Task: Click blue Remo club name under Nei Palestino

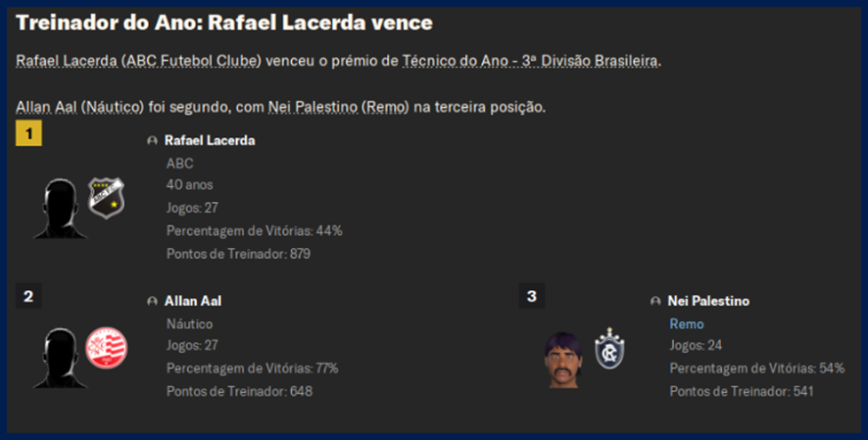Action: click(x=687, y=323)
